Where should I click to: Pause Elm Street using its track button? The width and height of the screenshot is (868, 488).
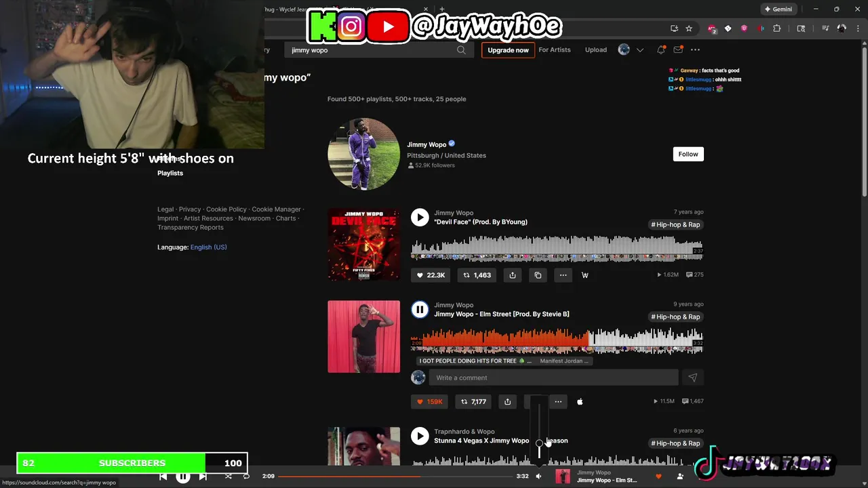point(420,310)
